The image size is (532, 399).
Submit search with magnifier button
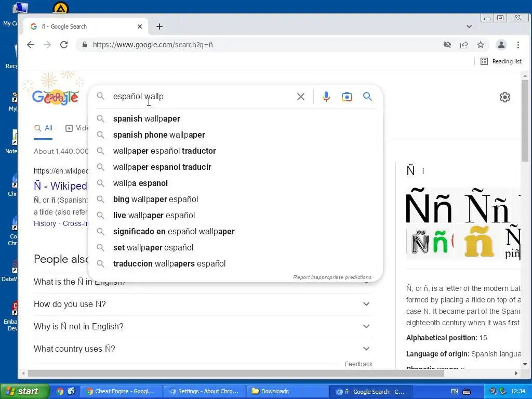point(367,97)
